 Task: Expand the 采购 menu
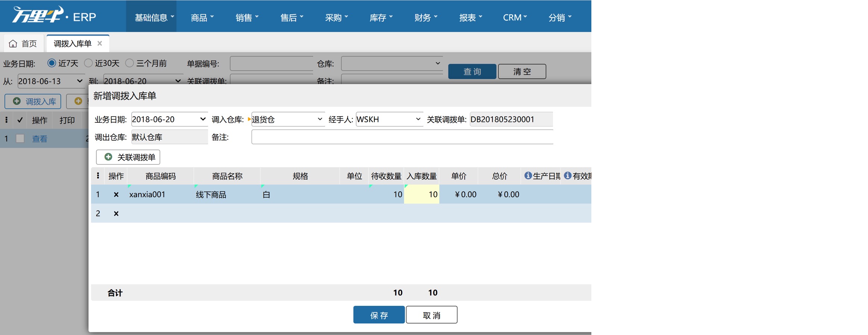point(336,17)
